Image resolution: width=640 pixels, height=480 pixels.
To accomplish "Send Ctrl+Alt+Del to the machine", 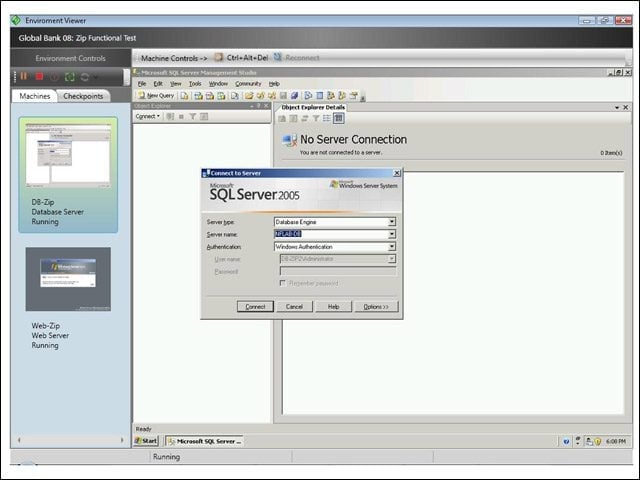I will pyautogui.click(x=242, y=58).
